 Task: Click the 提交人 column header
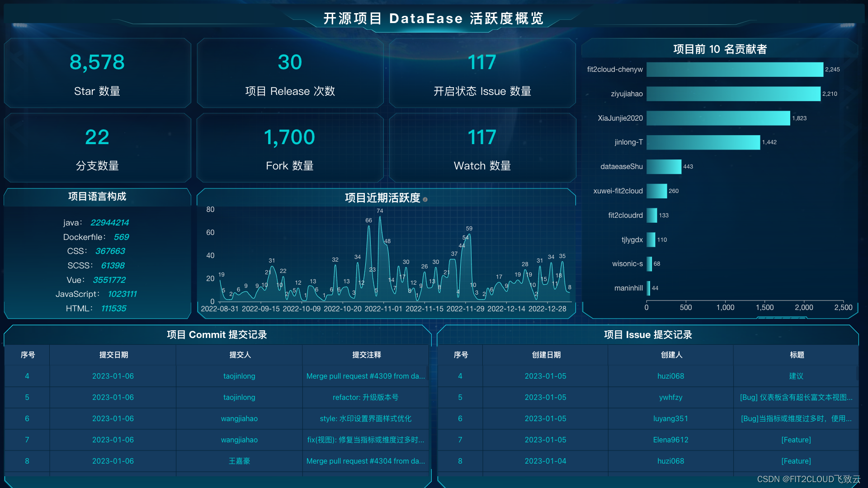click(240, 355)
